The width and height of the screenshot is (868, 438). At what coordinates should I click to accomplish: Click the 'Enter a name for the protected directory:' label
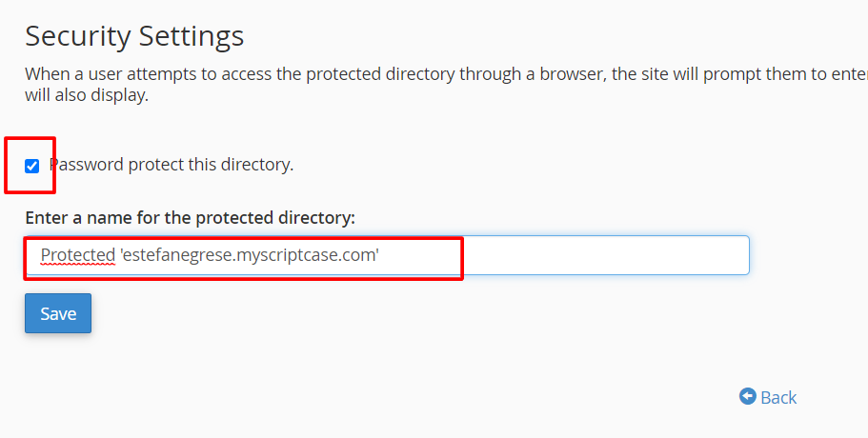pos(190,217)
